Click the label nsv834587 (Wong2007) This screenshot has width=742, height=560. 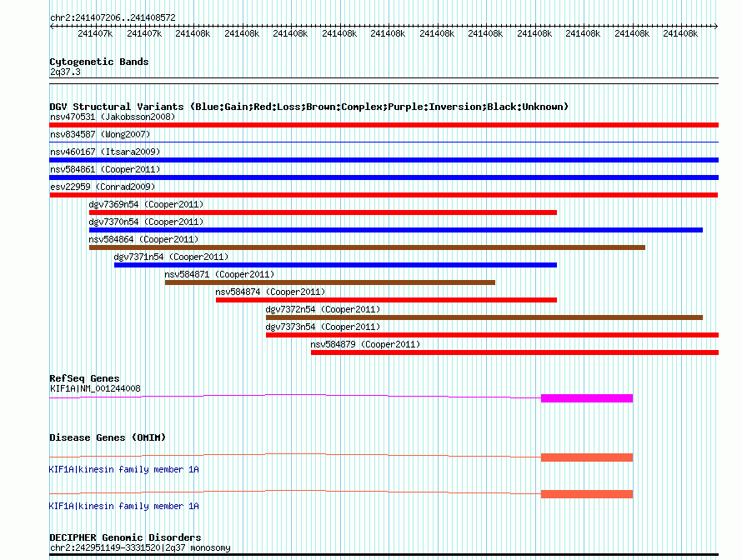click(100, 134)
